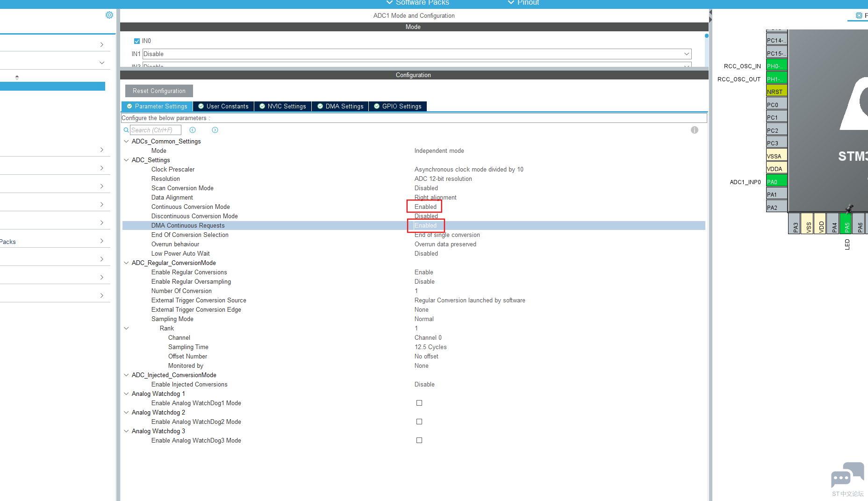Click the PA3 pin on the chip
Viewport: 868px width, 501px height.
795,223
